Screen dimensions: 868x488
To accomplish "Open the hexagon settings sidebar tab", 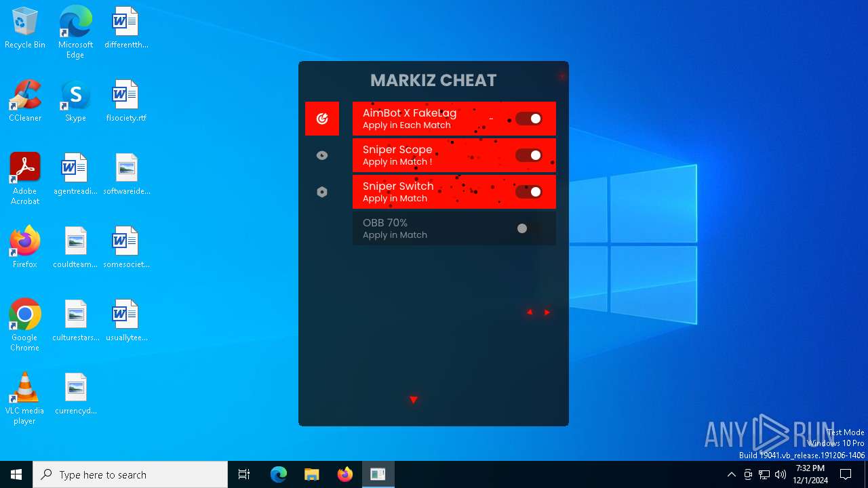I will (x=322, y=192).
